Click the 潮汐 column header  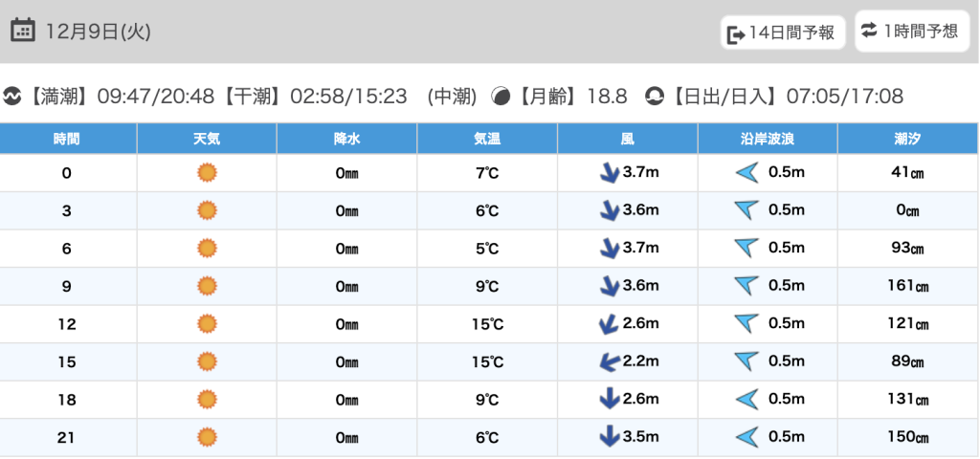907,139
